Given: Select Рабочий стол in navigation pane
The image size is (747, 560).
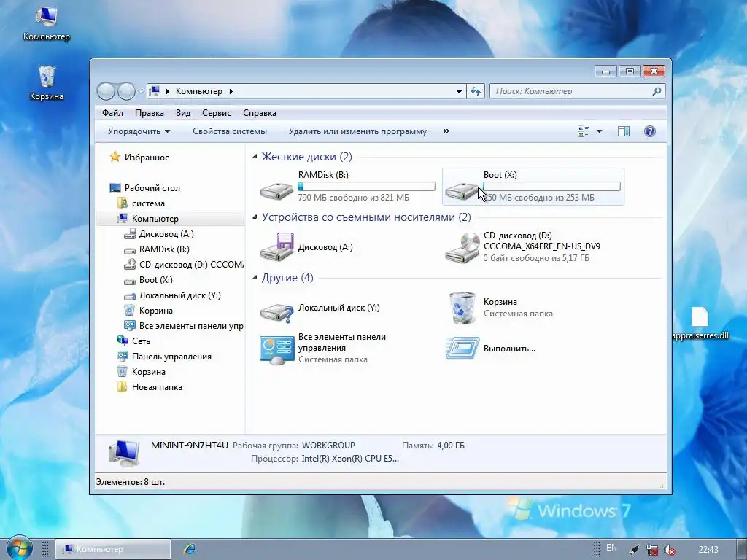Looking at the screenshot, I should [152, 187].
